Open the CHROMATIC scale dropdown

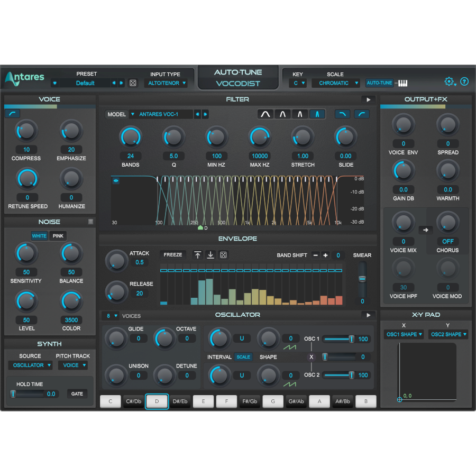[x=336, y=83]
